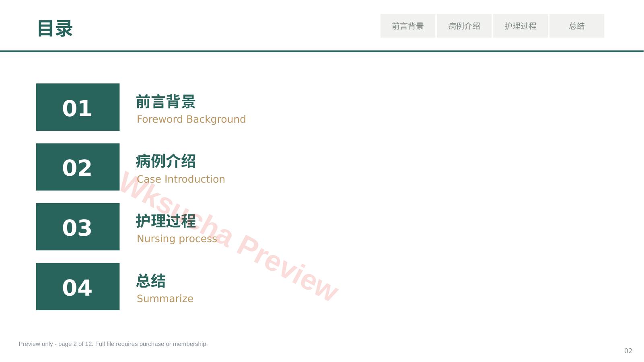Viewport: 644px width, 362px height.
Task: Select the 护理过程 heading in contents list
Action: [x=166, y=221]
